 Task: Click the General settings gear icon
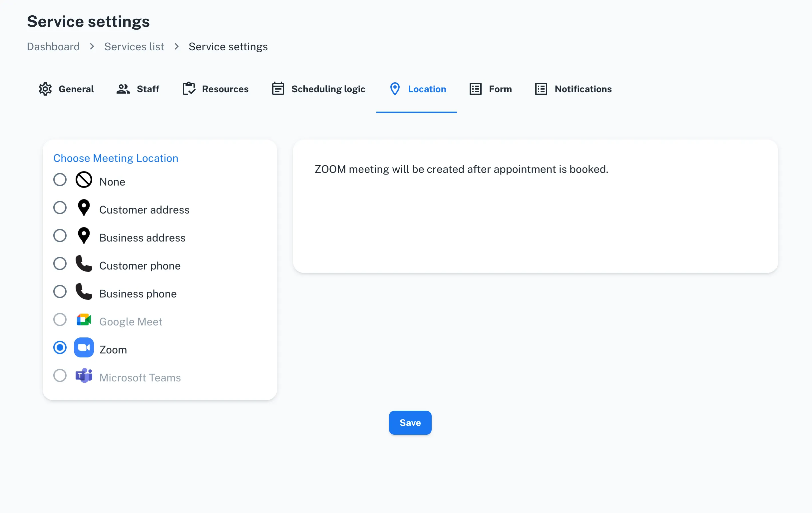click(45, 89)
